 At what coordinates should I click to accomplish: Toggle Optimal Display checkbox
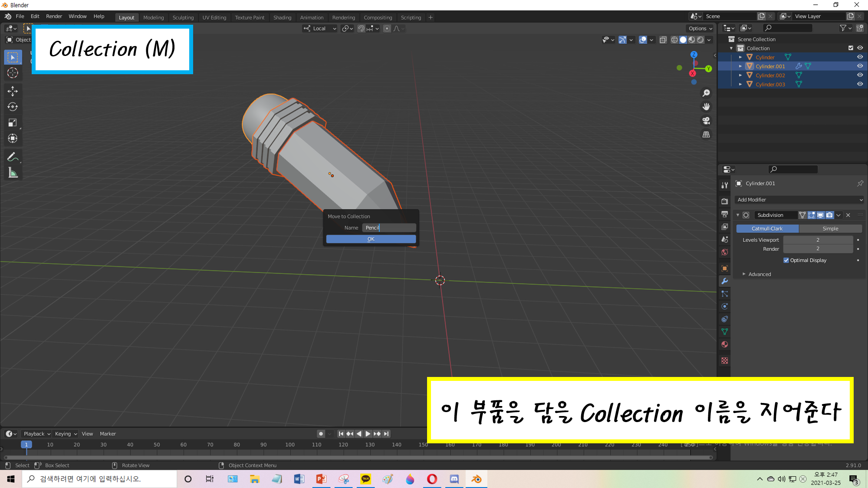tap(786, 260)
